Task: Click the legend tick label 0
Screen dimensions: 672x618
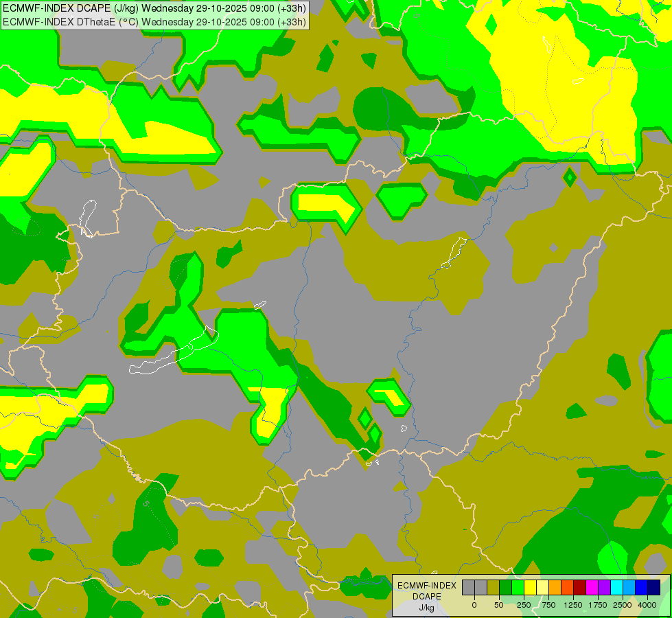Action: click(x=474, y=605)
